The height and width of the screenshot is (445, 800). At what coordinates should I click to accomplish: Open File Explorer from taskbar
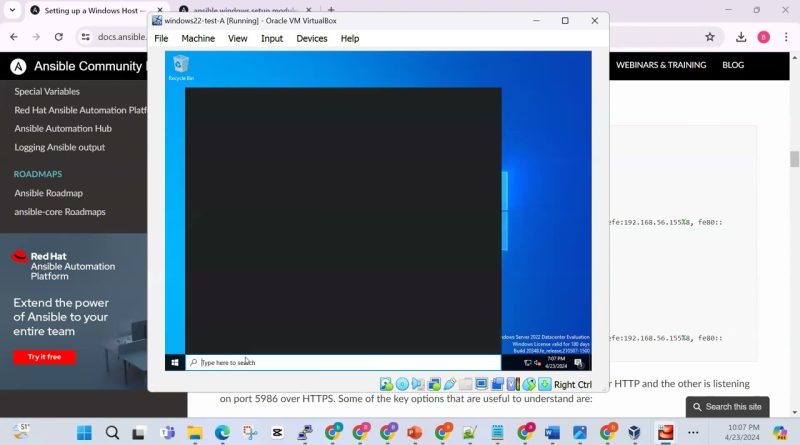coord(194,433)
